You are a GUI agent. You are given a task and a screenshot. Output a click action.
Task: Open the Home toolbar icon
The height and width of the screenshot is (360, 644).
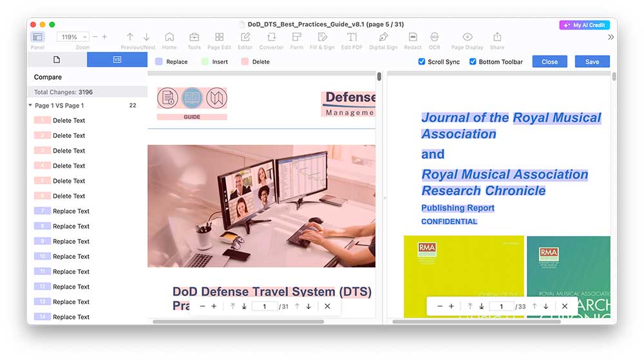[169, 37]
